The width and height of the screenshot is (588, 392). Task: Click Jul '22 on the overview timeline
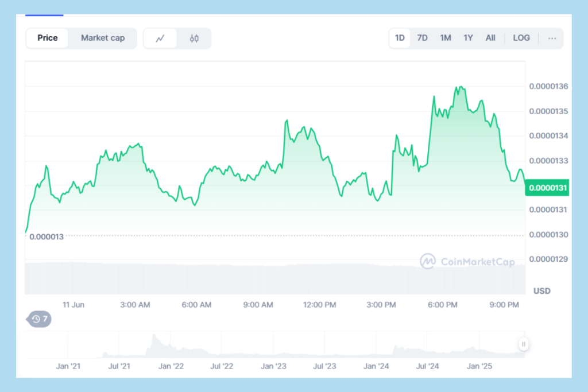(222, 366)
